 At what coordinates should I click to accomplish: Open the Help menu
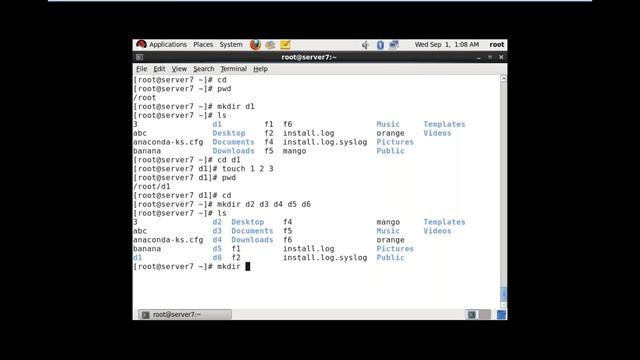260,69
